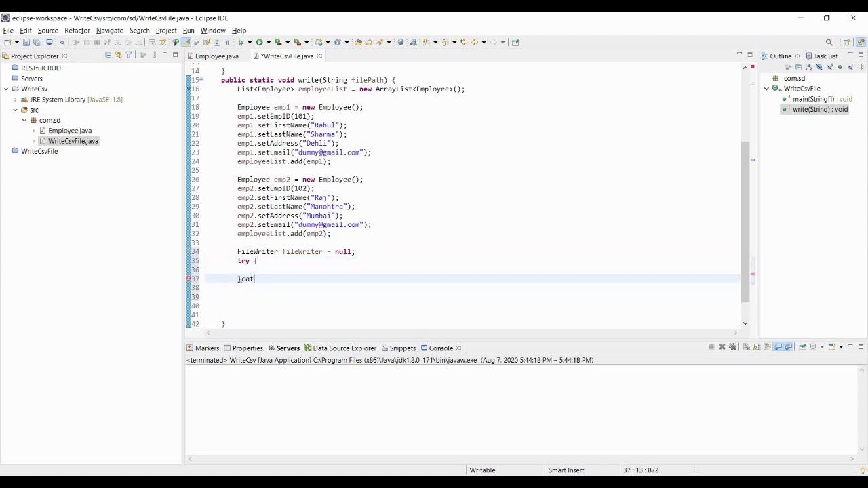Toggle Show Console on Standard Out change
Image resolution: width=868 pixels, height=488 pixels.
pos(778,347)
